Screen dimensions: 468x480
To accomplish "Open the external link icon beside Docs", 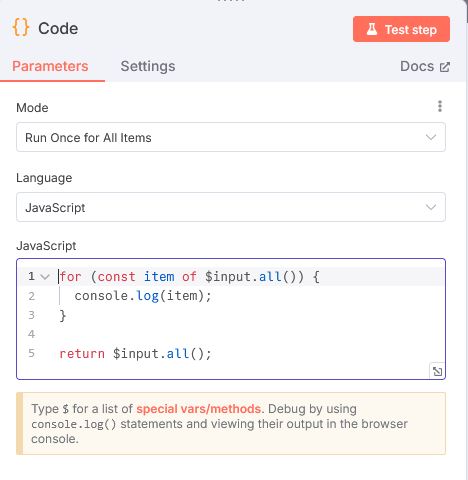I will click(x=445, y=67).
